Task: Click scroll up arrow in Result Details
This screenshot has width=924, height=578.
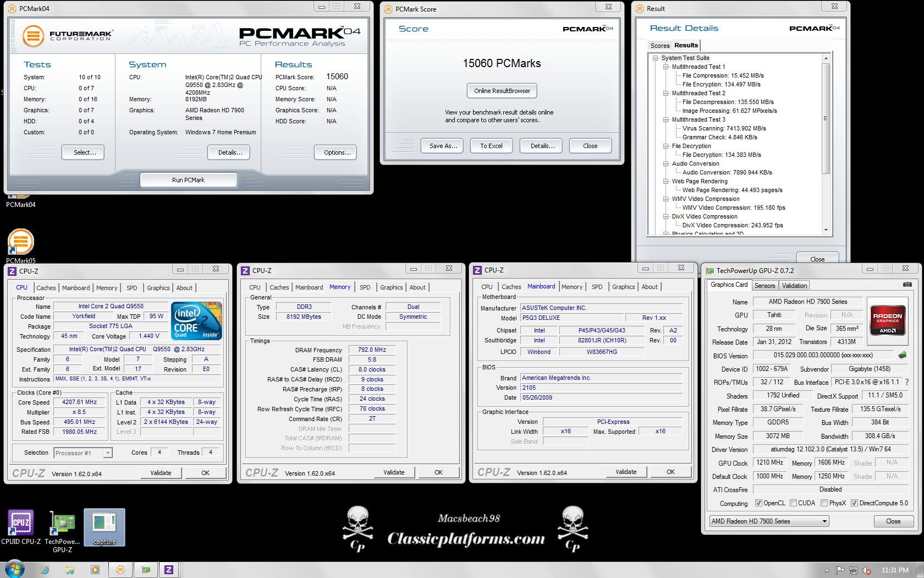Action: coord(826,58)
